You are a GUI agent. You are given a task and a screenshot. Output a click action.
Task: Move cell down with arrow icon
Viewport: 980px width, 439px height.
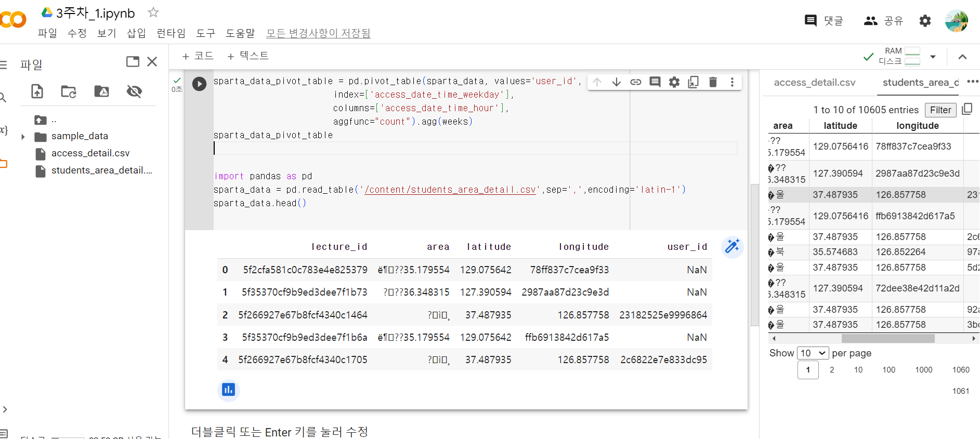[x=616, y=82]
